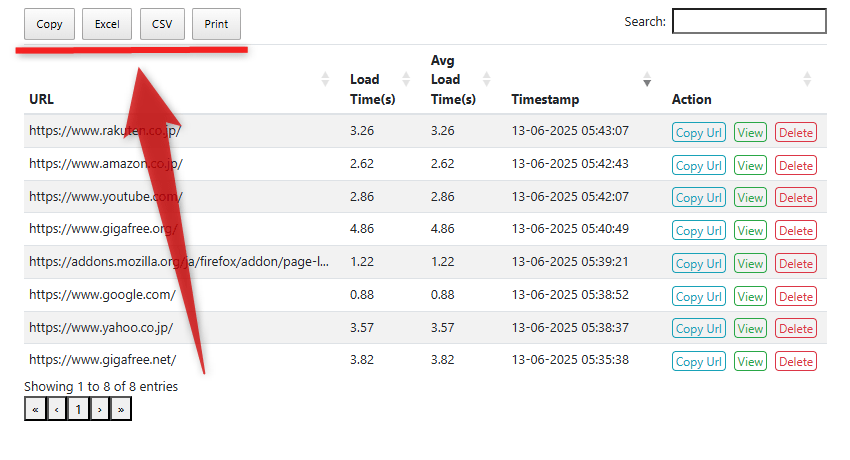Copy Url for youtube.com row
The image size is (850, 460).
coord(699,197)
